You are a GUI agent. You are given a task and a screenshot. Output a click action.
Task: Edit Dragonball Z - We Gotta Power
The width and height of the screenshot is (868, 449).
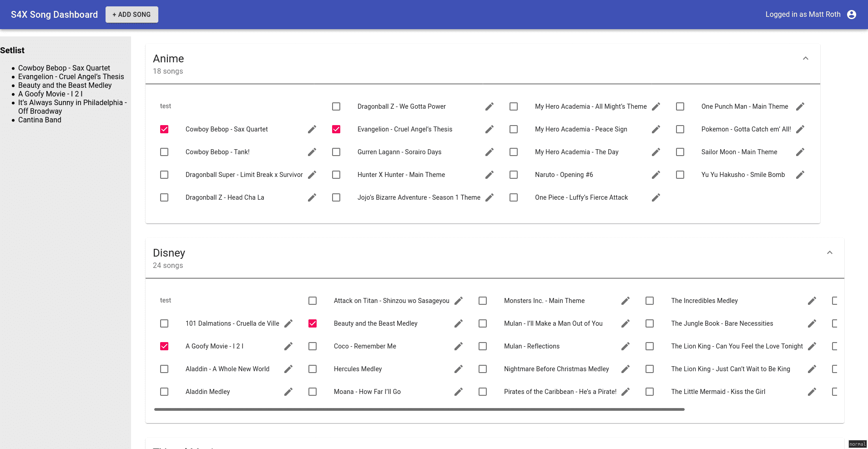490,106
